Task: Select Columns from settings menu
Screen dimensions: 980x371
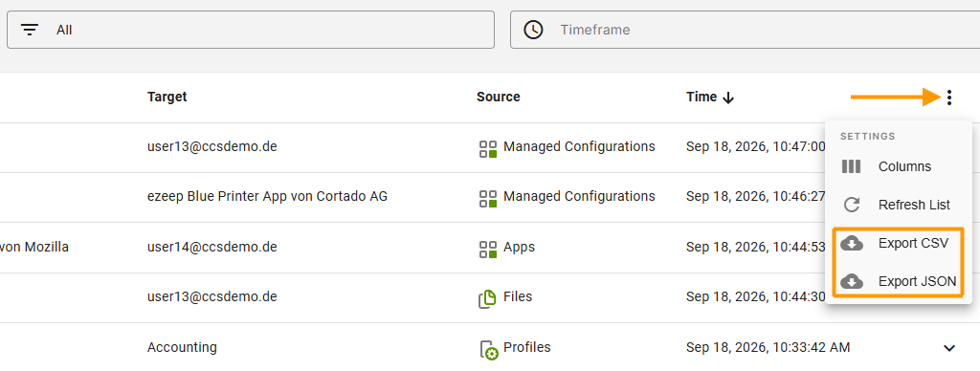Action: pos(899,166)
